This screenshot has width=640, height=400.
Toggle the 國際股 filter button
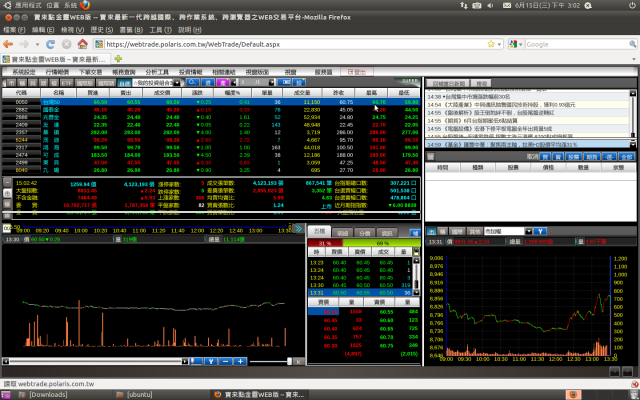coord(85,82)
